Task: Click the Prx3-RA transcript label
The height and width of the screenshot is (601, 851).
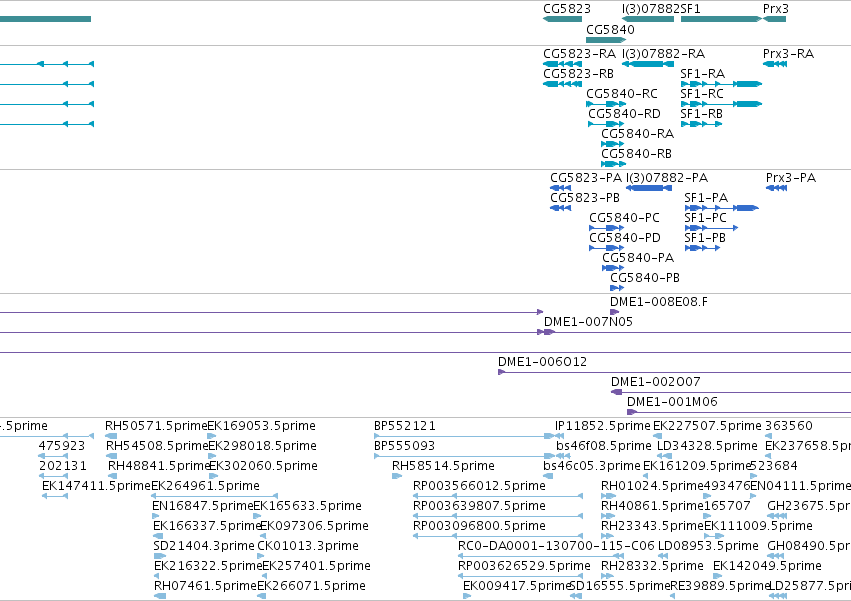Action: click(788, 54)
